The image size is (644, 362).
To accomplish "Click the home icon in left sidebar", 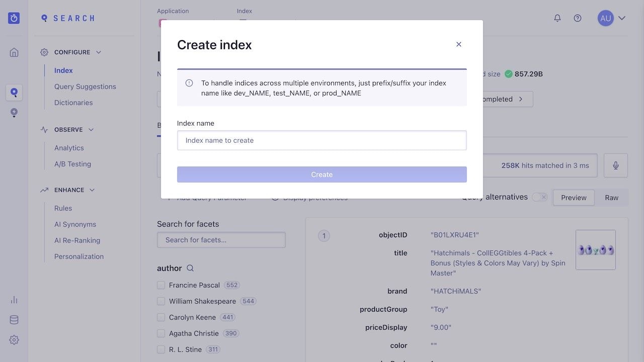I will [14, 52].
